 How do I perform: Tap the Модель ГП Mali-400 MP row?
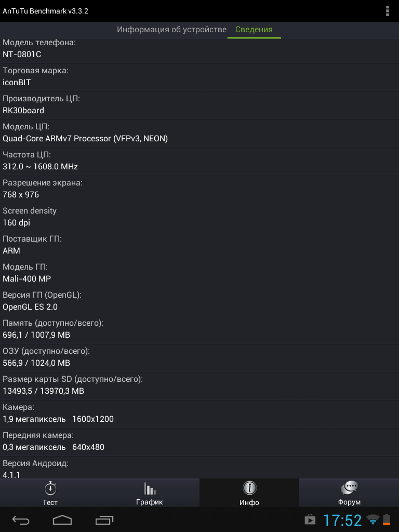click(x=199, y=273)
